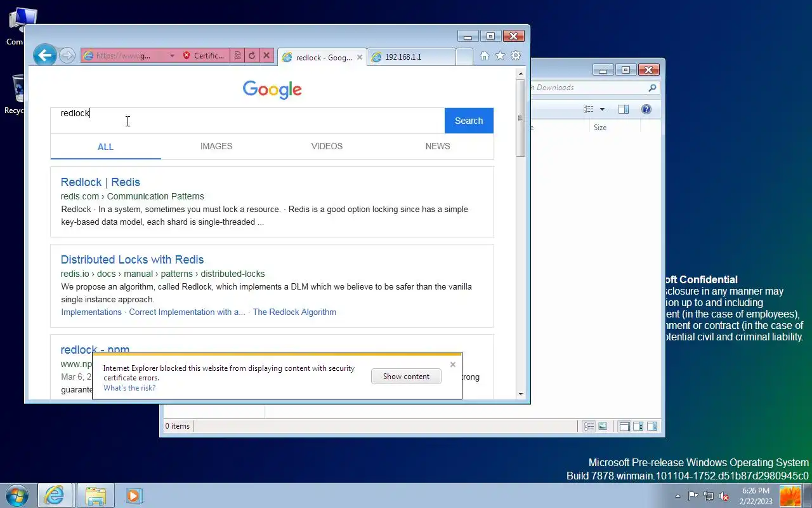This screenshot has width=812, height=508.
Task: Click the scroll down arrow in browser
Action: [520, 394]
